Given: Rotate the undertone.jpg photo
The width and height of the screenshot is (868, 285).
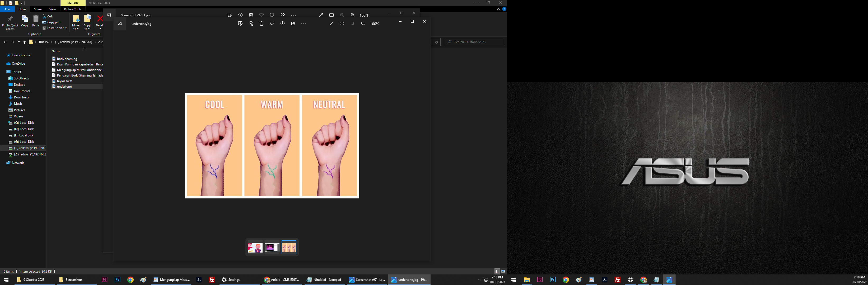Looking at the screenshot, I should click(251, 23).
